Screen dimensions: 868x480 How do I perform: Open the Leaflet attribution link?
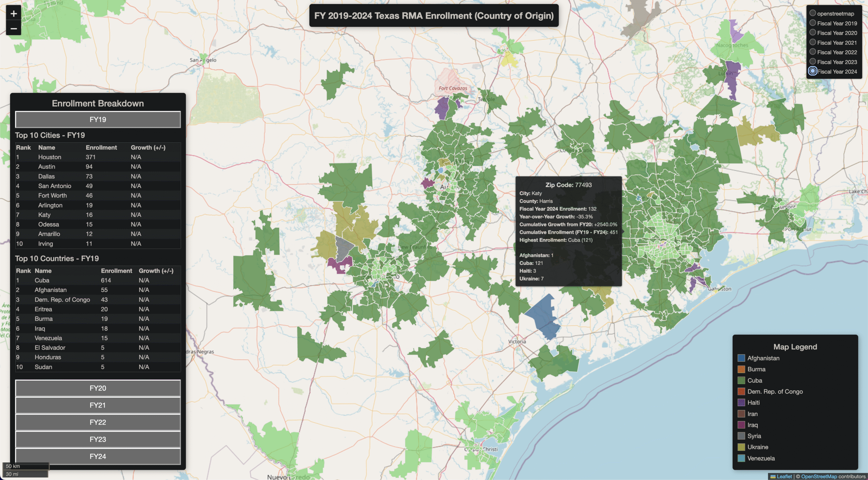(784, 477)
